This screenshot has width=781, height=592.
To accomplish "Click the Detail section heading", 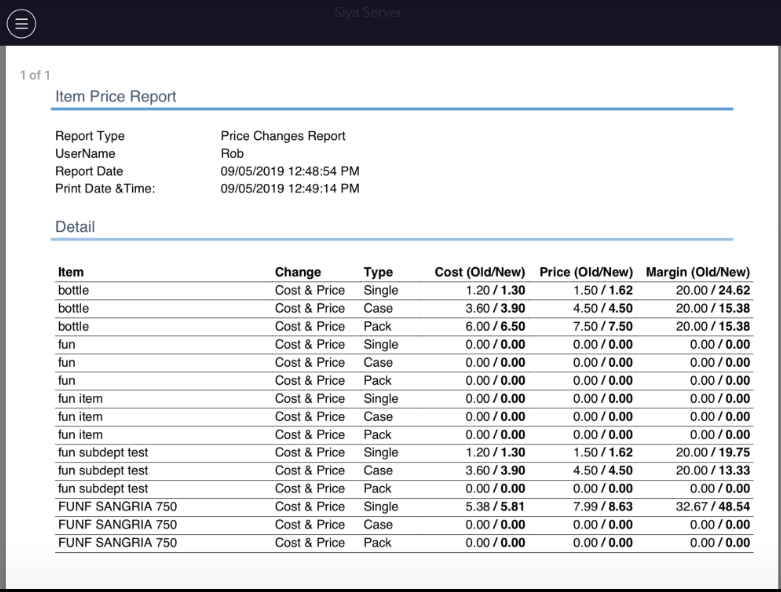I will pos(75,227).
